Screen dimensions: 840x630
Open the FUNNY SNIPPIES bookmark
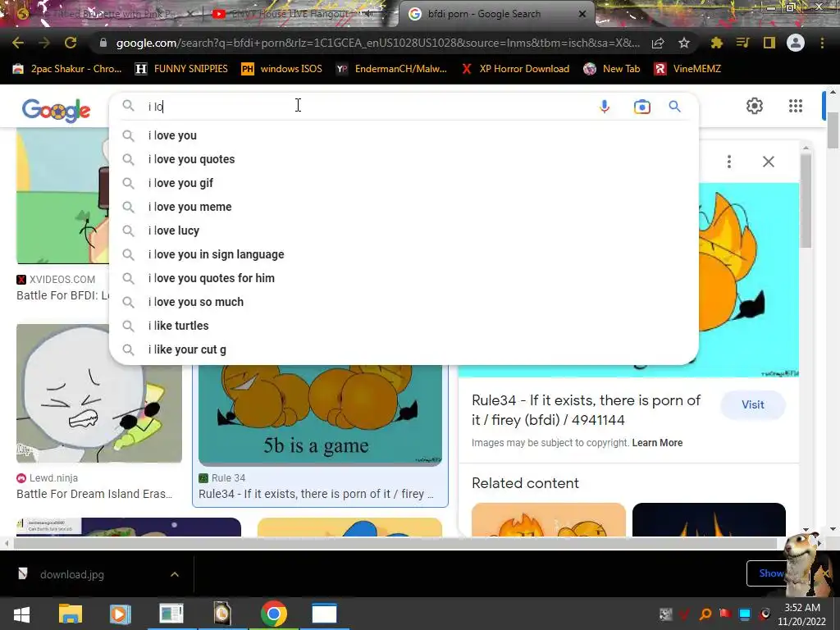pyautogui.click(x=181, y=69)
